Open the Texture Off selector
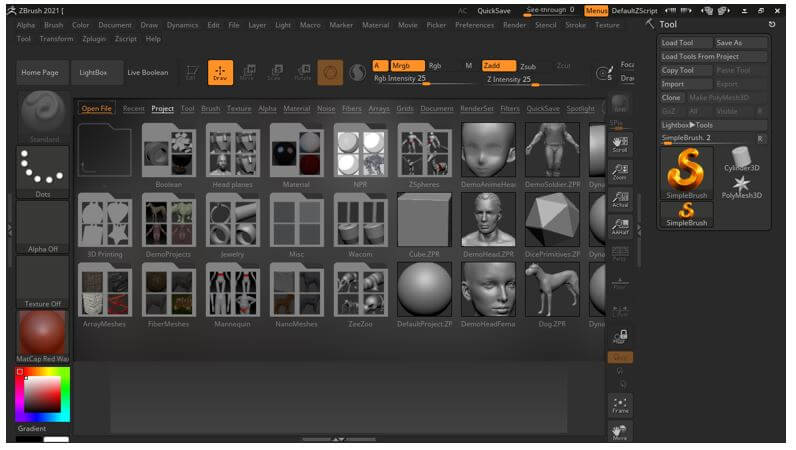The height and width of the screenshot is (450, 796). (43, 282)
